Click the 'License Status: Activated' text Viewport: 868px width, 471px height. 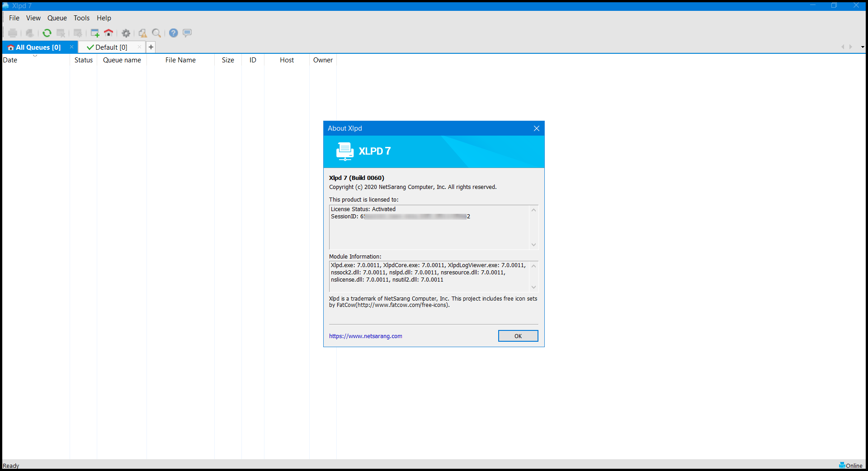[363, 209]
